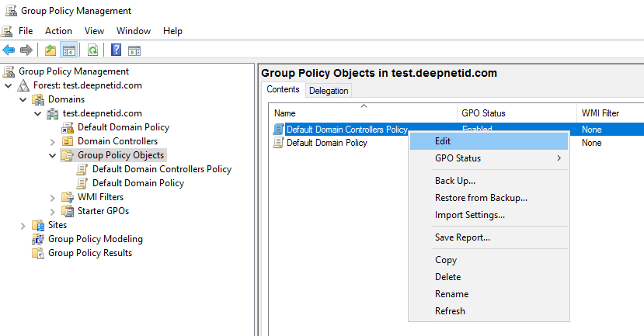The height and width of the screenshot is (336, 644).
Task: Expand the WMI Filters tree node
Action: [x=53, y=197]
